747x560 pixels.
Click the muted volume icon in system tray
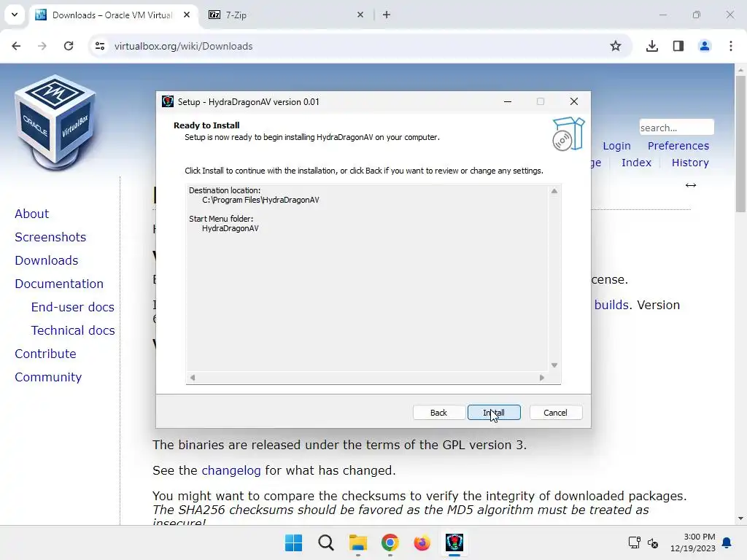click(x=653, y=542)
